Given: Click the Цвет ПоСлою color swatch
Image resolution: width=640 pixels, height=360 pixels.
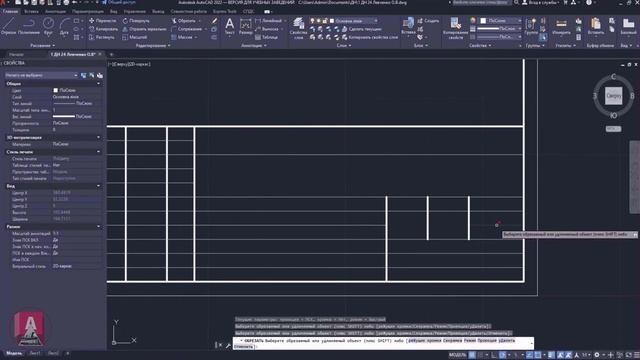Looking at the screenshot, I should [x=56, y=90].
